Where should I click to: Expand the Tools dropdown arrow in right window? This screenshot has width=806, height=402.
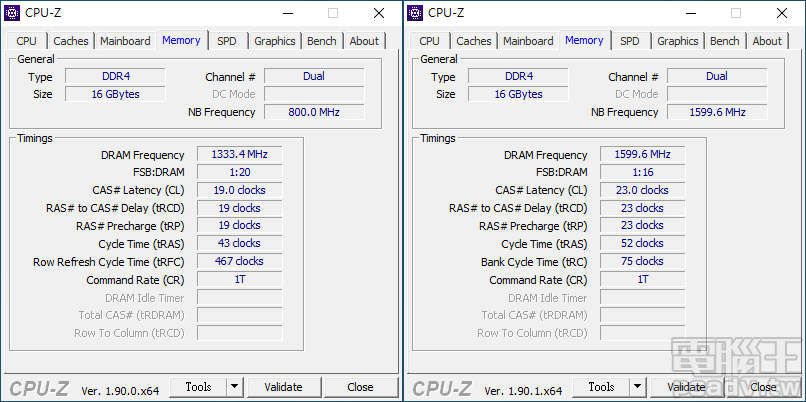click(636, 387)
